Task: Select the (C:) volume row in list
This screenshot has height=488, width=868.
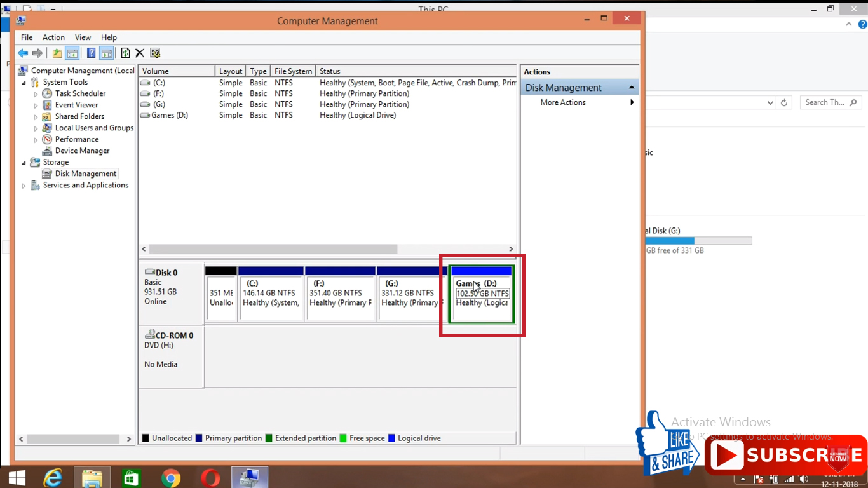Action: pyautogui.click(x=327, y=83)
